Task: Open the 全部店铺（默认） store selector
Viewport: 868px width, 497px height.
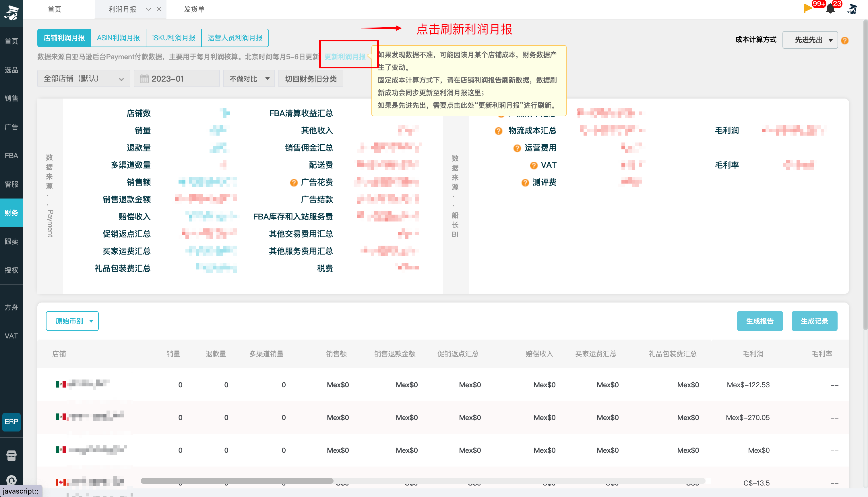Action: [x=84, y=78]
